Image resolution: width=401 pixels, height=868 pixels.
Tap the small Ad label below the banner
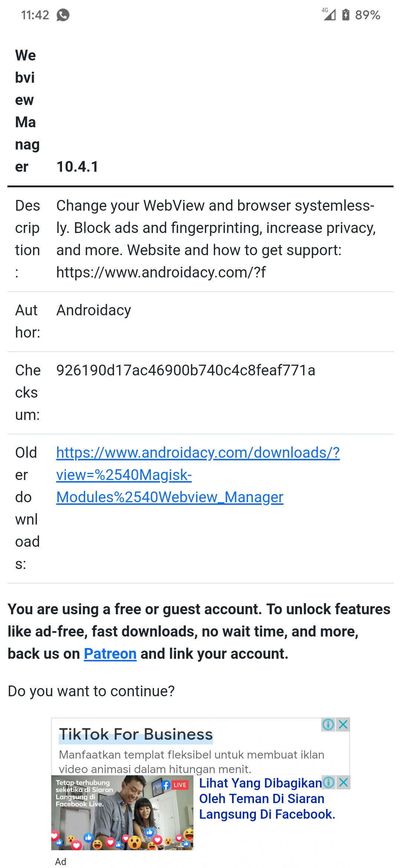(x=61, y=862)
